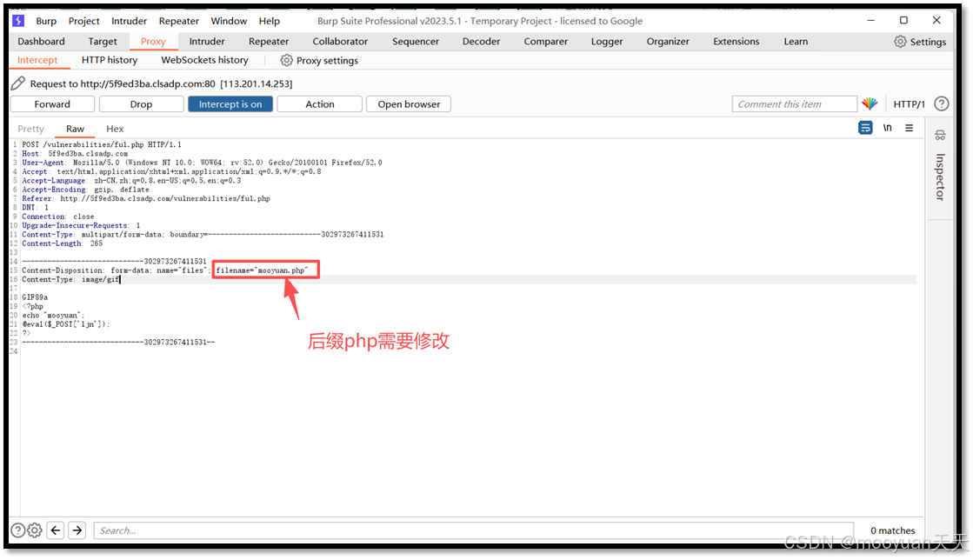Expand the Inspector panel icon
The width and height of the screenshot is (973, 560).
940,136
